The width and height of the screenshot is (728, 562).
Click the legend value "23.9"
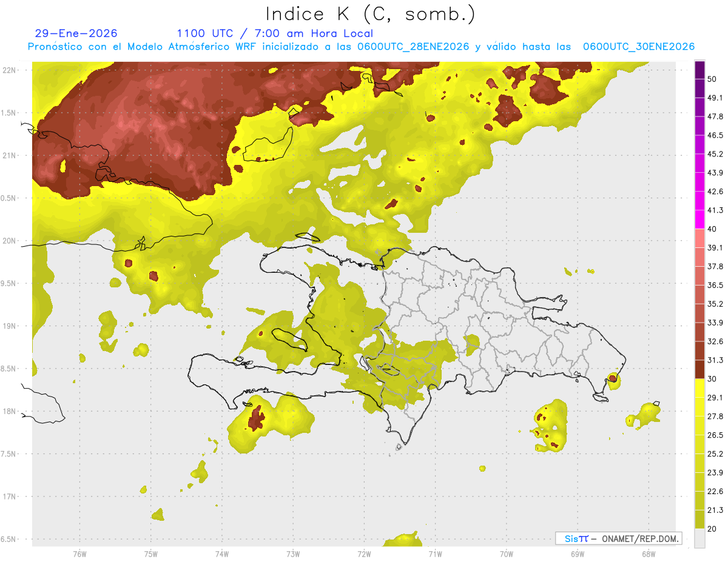[715, 473]
